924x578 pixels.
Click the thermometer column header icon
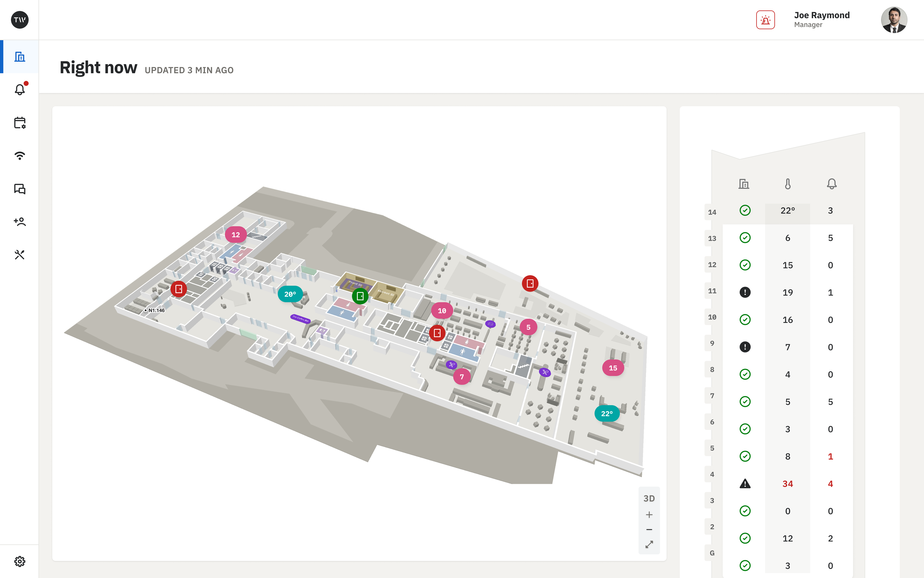(x=788, y=184)
